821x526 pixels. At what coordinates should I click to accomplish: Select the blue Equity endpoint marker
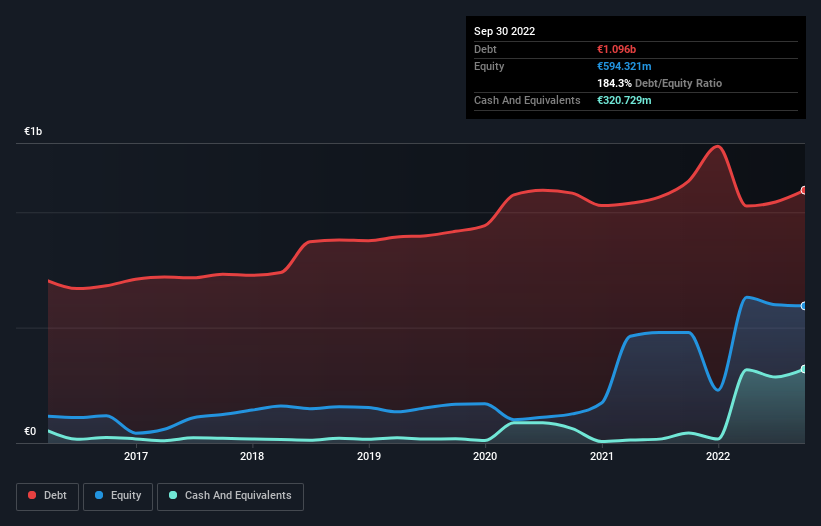click(x=804, y=306)
